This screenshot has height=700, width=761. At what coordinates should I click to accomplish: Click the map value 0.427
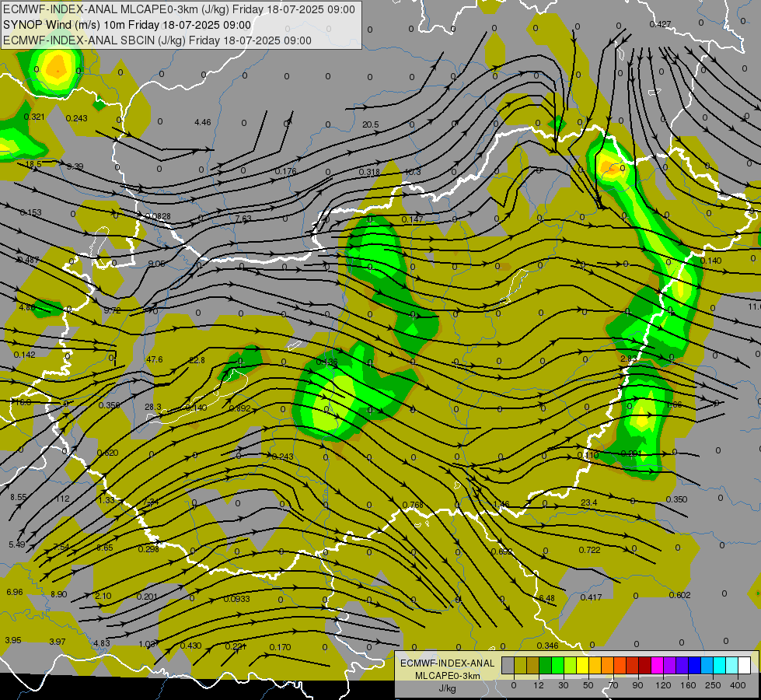pyautogui.click(x=660, y=24)
